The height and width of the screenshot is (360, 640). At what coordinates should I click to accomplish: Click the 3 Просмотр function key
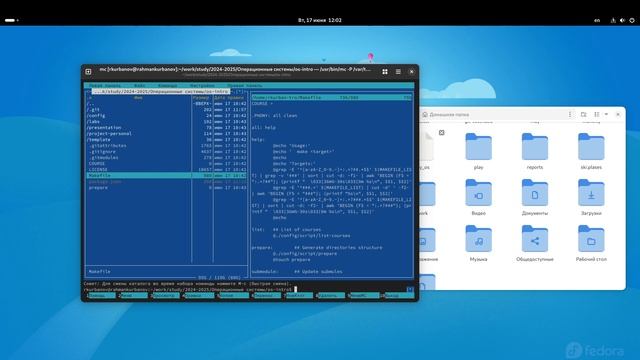coord(165,295)
